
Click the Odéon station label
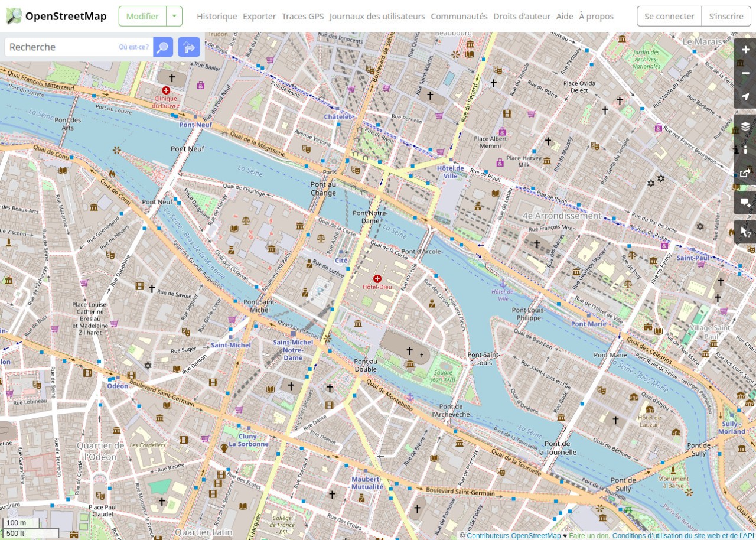118,385
